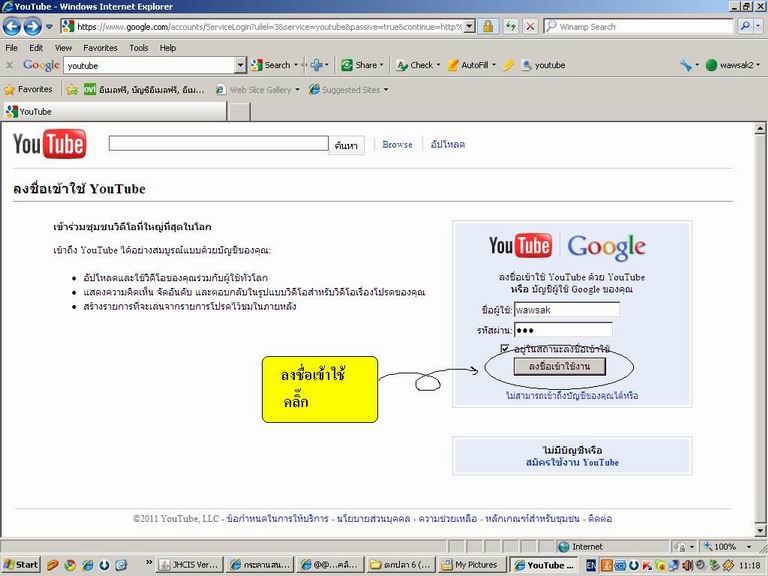
Task: Click the page scrollbar up arrow
Action: coord(760,129)
